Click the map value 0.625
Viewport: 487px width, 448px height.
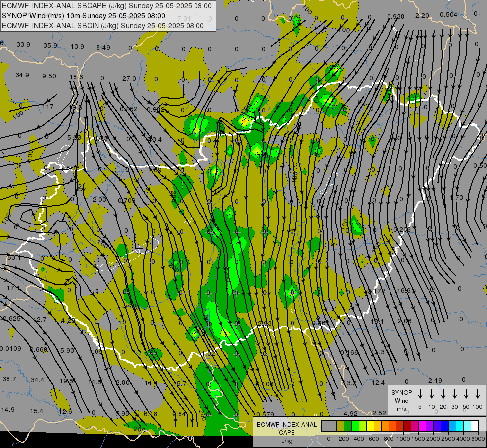tap(12, 319)
